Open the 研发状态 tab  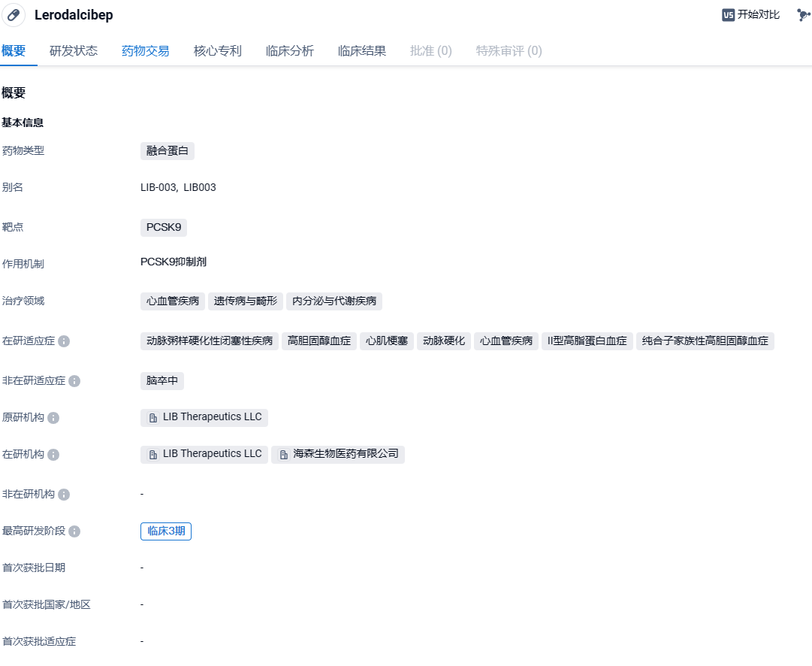click(74, 51)
